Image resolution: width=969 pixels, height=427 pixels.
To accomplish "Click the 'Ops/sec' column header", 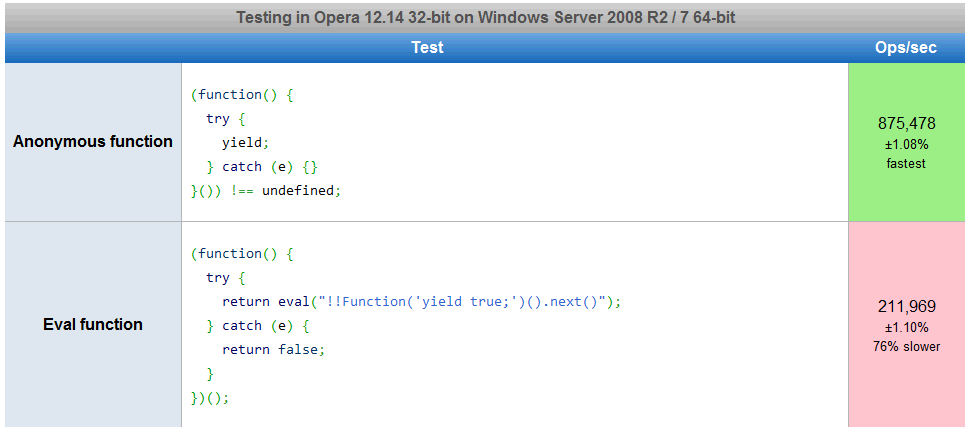I will point(906,48).
